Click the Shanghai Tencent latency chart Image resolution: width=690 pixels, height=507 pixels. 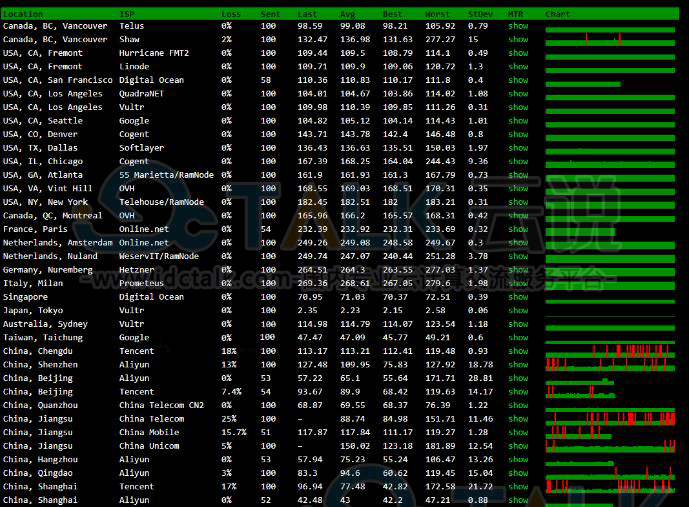(x=610, y=487)
